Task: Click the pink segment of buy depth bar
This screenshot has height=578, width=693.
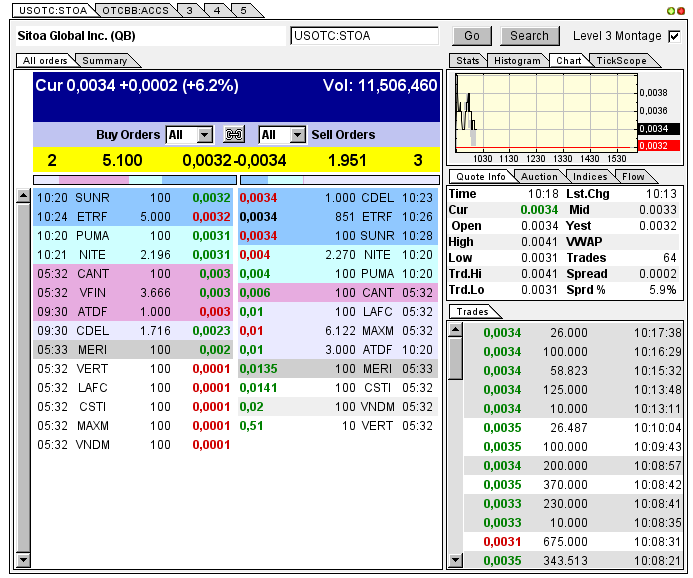Action: point(94,180)
